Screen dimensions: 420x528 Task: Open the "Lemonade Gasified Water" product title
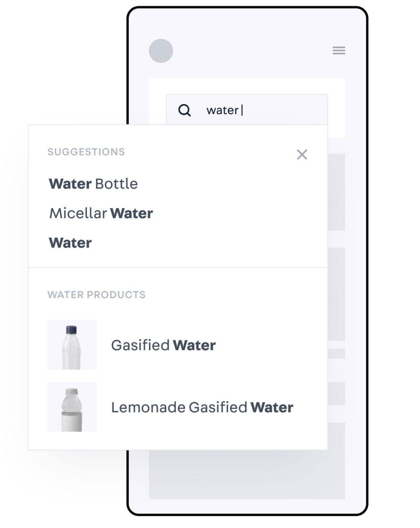pos(202,407)
